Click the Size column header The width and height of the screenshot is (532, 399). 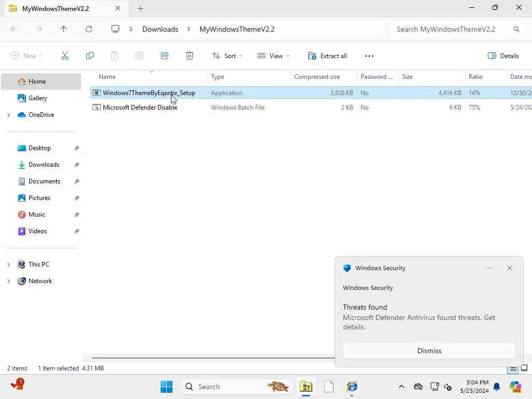(432, 77)
